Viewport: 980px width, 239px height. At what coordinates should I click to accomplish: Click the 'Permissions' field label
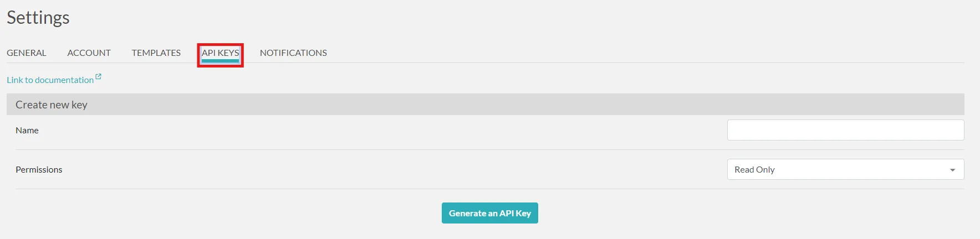[x=39, y=170]
